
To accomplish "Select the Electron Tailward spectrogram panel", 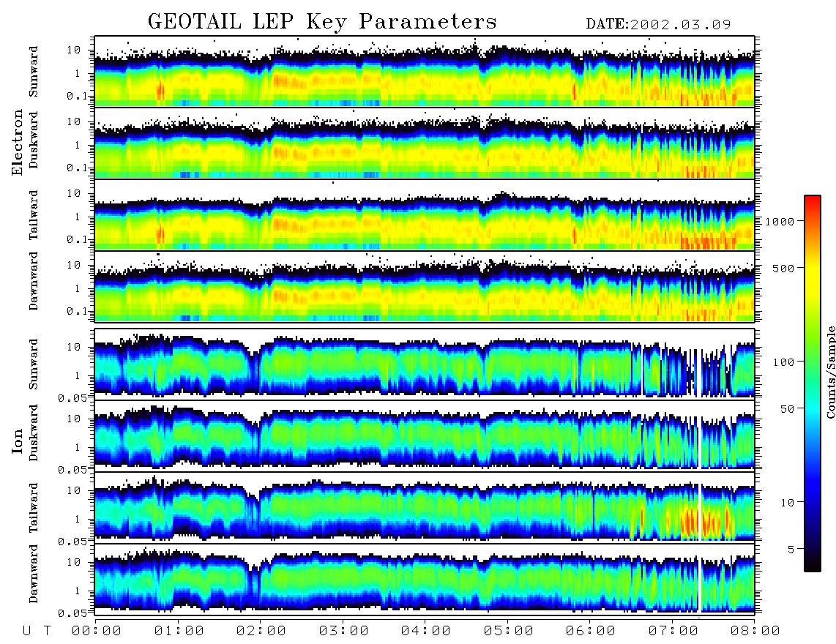I will (425, 215).
